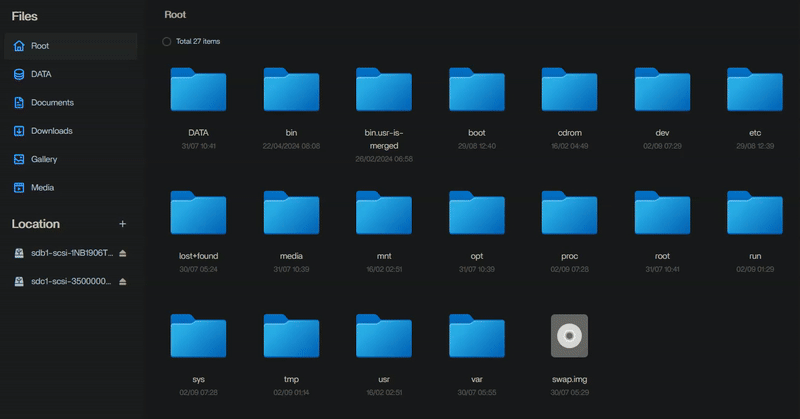Image resolution: width=800 pixels, height=419 pixels.
Task: Select the proc folder
Action: click(569, 213)
